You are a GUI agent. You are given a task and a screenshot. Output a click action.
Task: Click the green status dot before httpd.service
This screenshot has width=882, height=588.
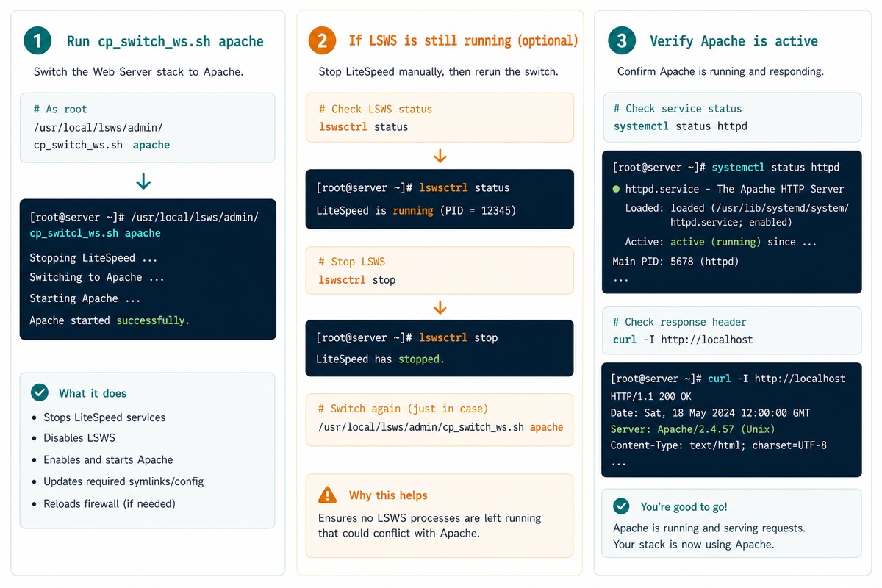tap(616, 189)
